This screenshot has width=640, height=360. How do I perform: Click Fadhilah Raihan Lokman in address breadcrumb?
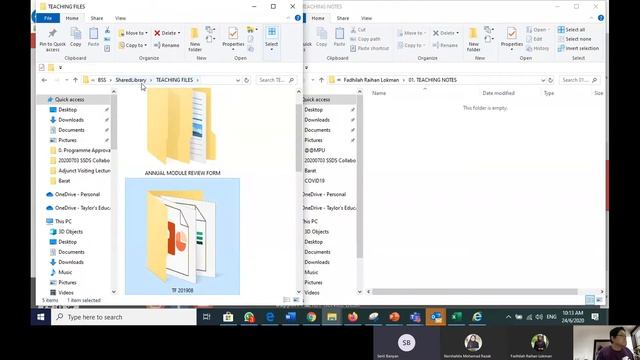coord(371,80)
